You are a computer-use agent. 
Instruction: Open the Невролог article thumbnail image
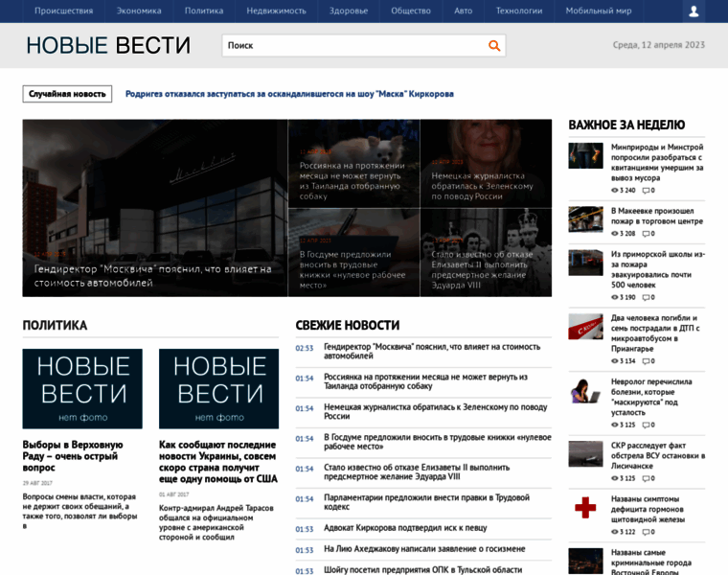pyautogui.click(x=585, y=391)
